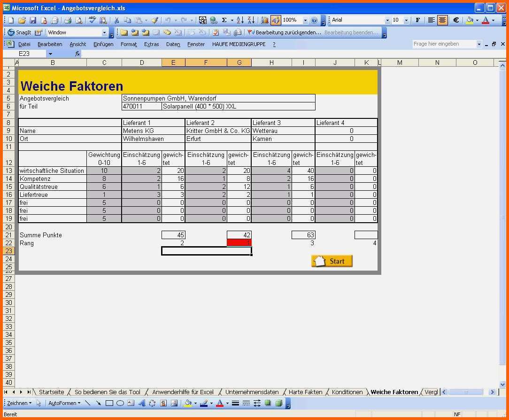
Task: Select the ellipse drawing tool
Action: tap(120, 404)
